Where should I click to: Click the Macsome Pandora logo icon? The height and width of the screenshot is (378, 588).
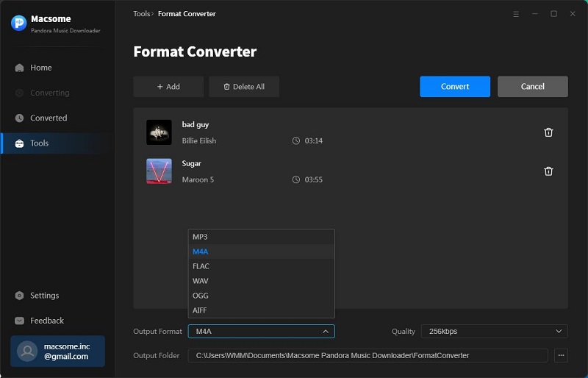tap(19, 23)
